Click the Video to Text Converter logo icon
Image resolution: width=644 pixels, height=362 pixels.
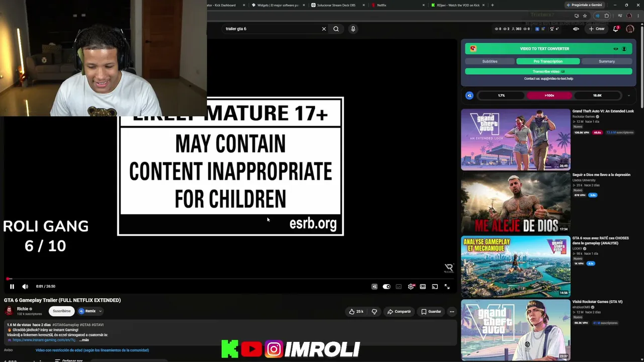[x=473, y=49]
